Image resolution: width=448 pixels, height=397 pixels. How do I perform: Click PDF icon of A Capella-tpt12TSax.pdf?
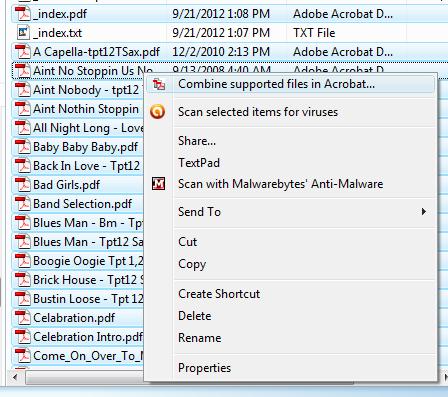(23, 52)
